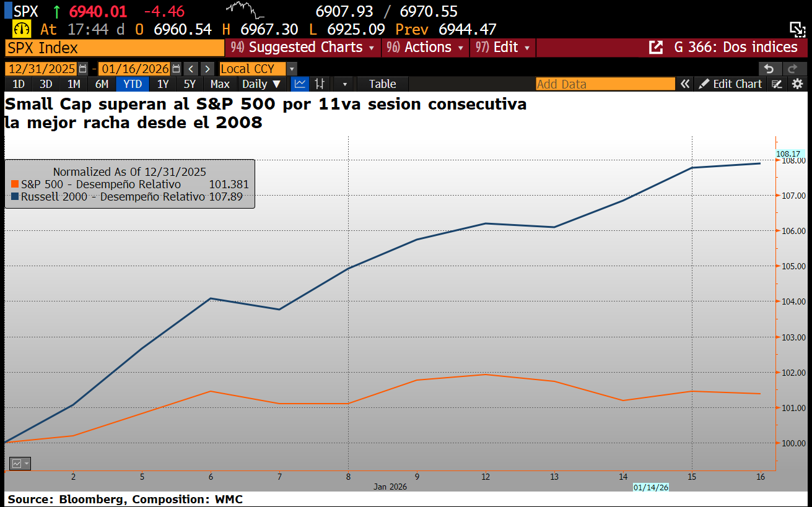Viewport: 812px width, 507px height.
Task: Click the 108.17 axis value label
Action: pos(789,153)
